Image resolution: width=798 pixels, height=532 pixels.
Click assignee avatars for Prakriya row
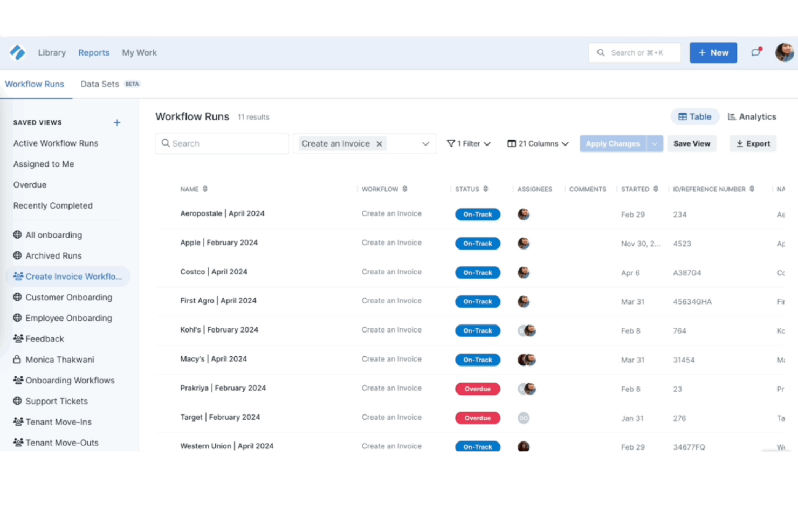pyautogui.click(x=527, y=389)
